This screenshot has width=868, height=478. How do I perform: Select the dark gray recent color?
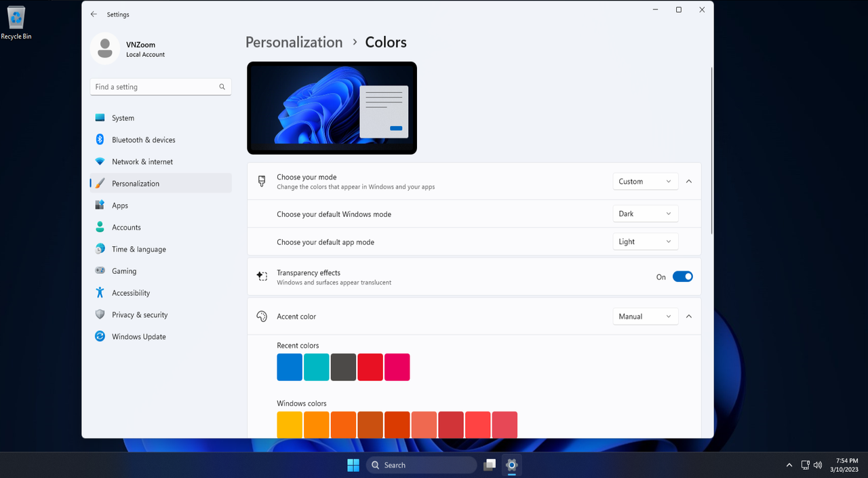pyautogui.click(x=343, y=367)
